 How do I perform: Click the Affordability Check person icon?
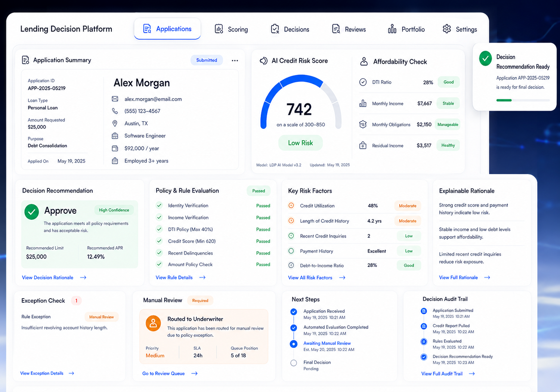coord(364,61)
